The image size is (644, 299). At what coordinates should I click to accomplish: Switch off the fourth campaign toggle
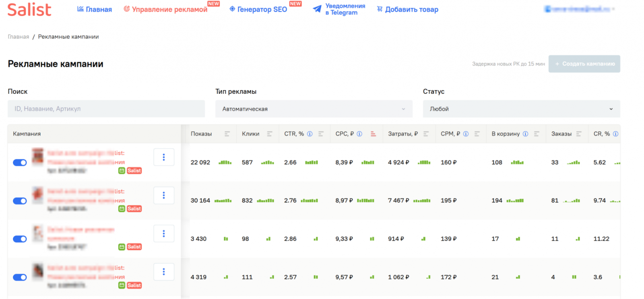20,277
